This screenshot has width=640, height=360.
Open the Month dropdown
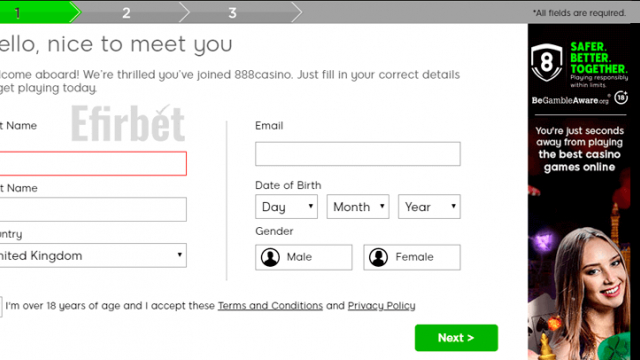pyautogui.click(x=358, y=207)
